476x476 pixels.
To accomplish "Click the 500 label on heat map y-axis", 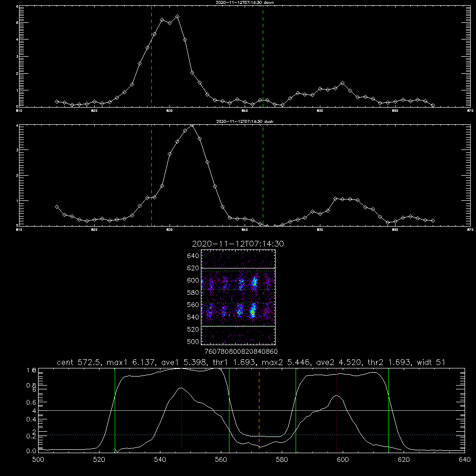I will 193,341.
